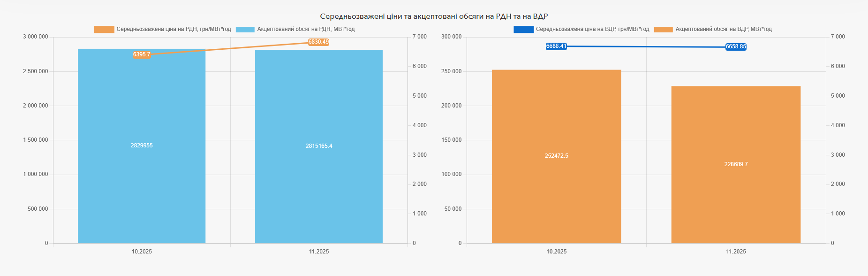The width and height of the screenshot is (868, 276).
Task: Hide the 'Акцептований обсяг на РДН' series label
Action: click(x=306, y=29)
